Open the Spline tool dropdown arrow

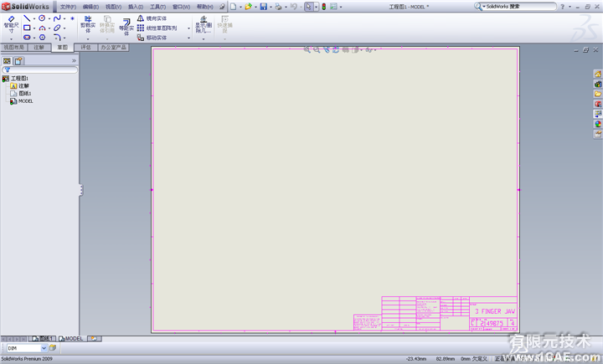point(64,18)
